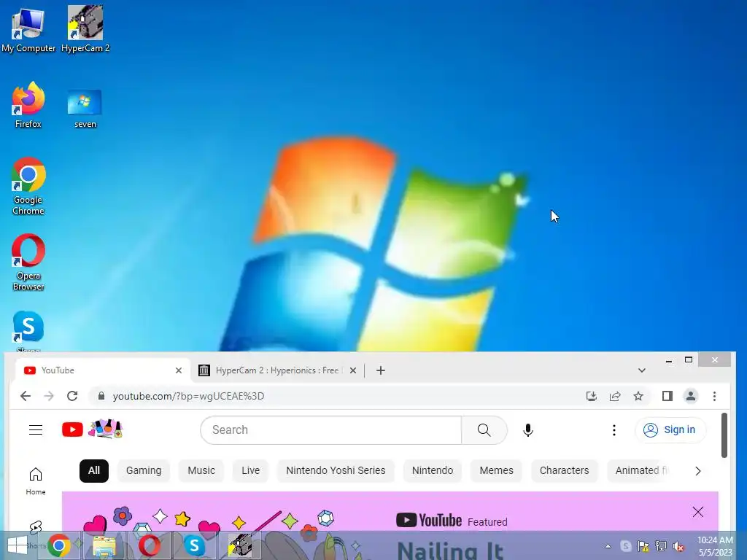Go to YouTube Home sidebar
Screen dimensions: 747x560
(36, 481)
